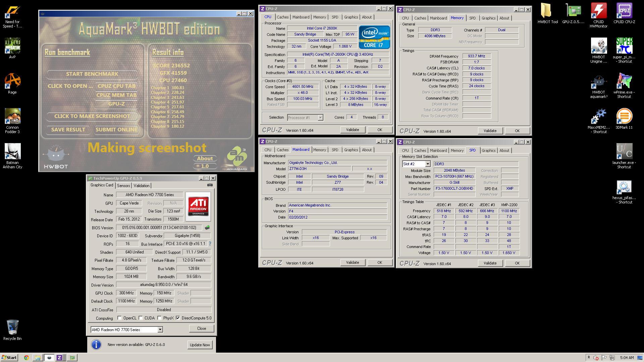Click Bus Interface question mark help
Screen dimensions: 644x362
210,244
